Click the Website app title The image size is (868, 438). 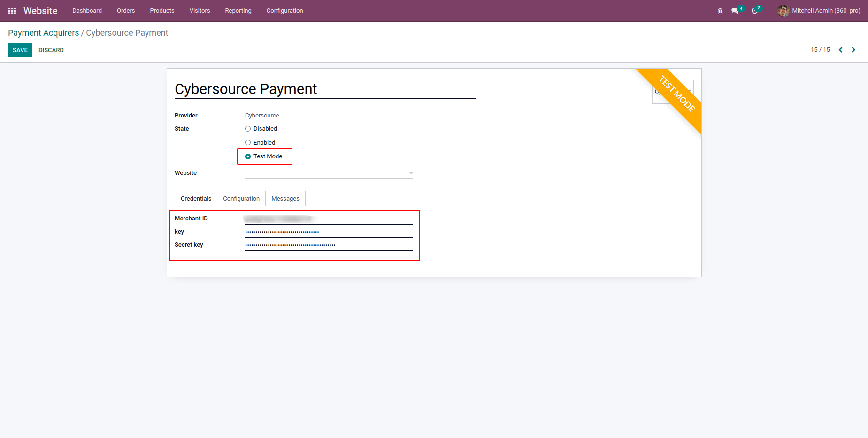[40, 11]
